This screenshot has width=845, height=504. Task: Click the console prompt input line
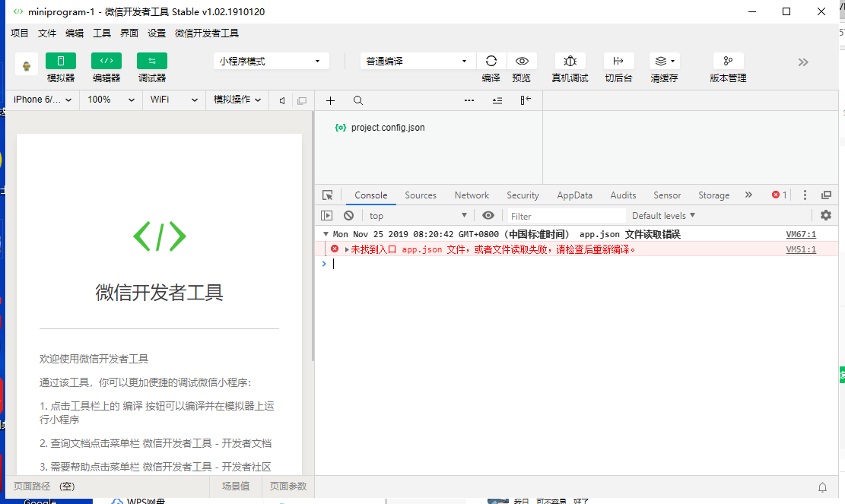coord(576,264)
